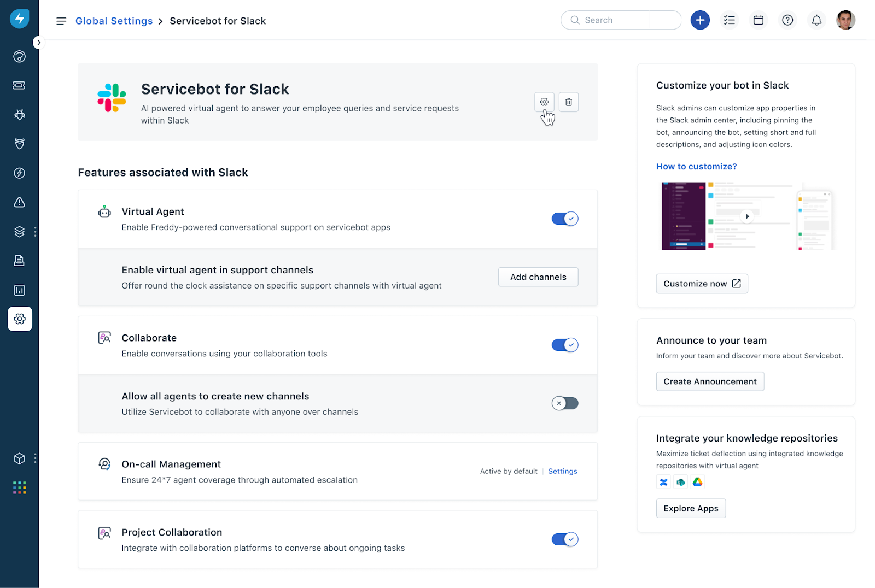Click 'Features associated with Slack' heading
The image size is (875, 588).
click(163, 173)
